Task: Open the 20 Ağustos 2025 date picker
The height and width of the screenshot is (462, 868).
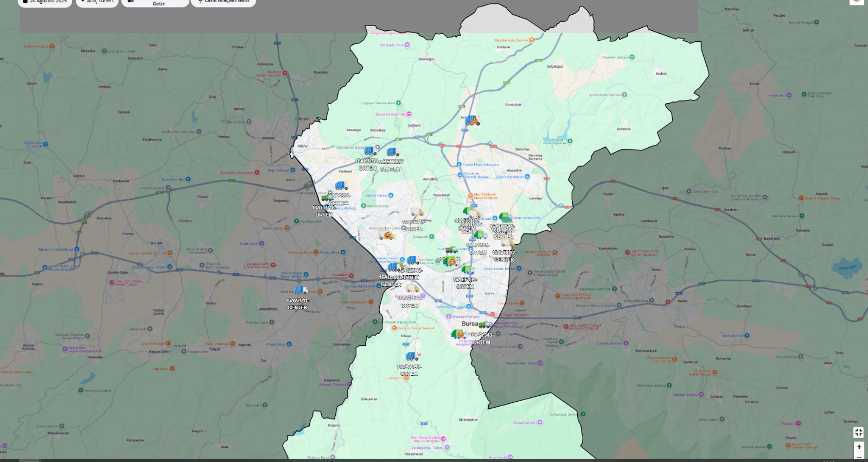Action: point(46,2)
